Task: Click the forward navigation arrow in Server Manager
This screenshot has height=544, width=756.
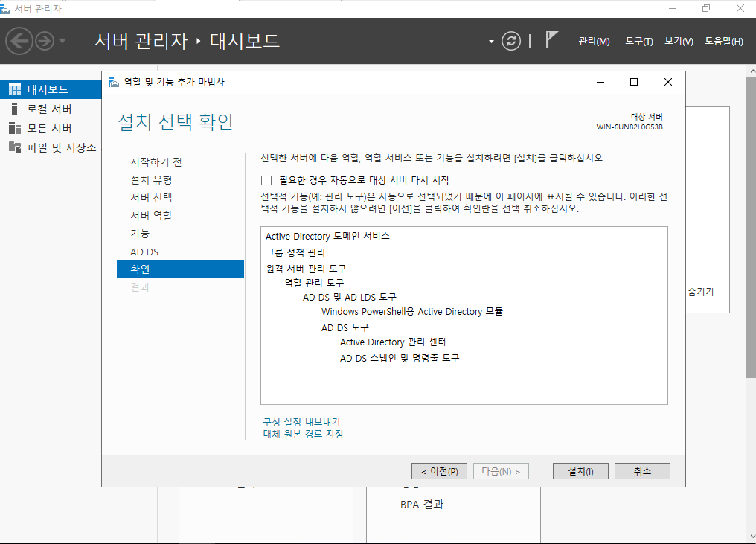Action: 45,41
